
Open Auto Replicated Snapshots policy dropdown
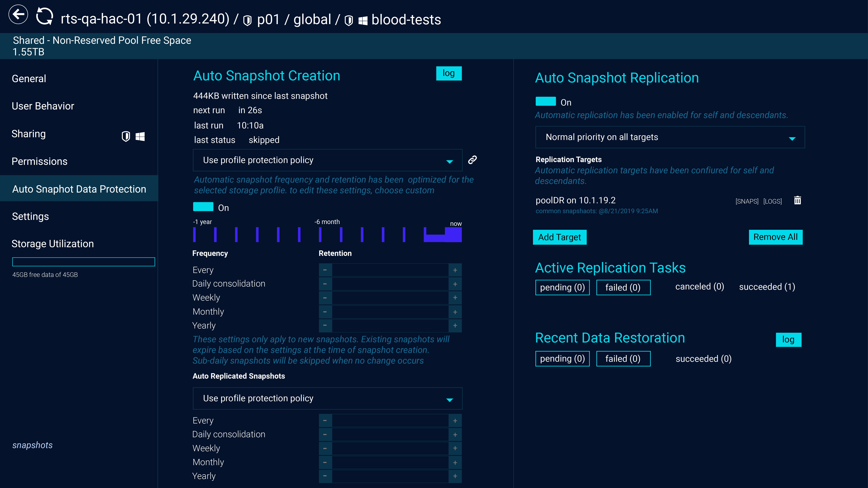coord(328,398)
